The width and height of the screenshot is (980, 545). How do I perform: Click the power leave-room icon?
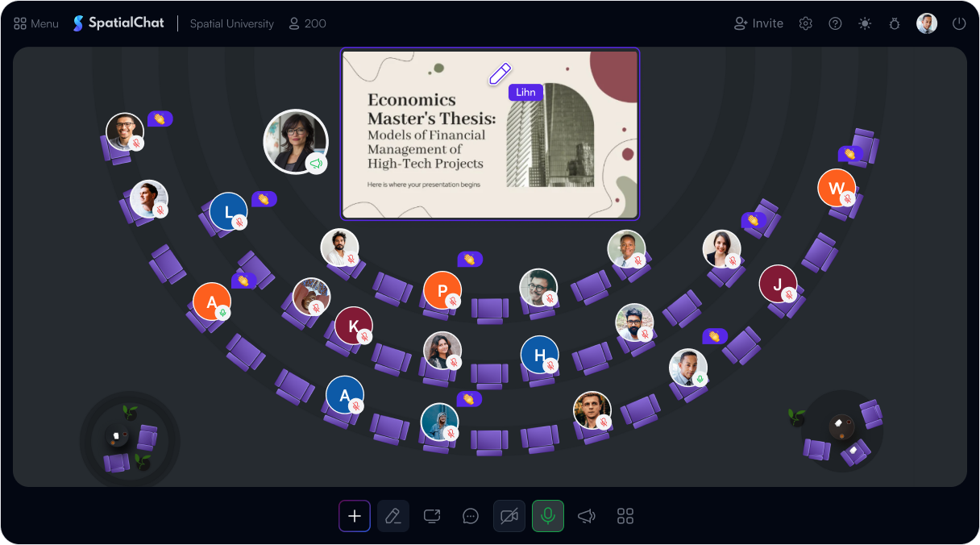(959, 23)
